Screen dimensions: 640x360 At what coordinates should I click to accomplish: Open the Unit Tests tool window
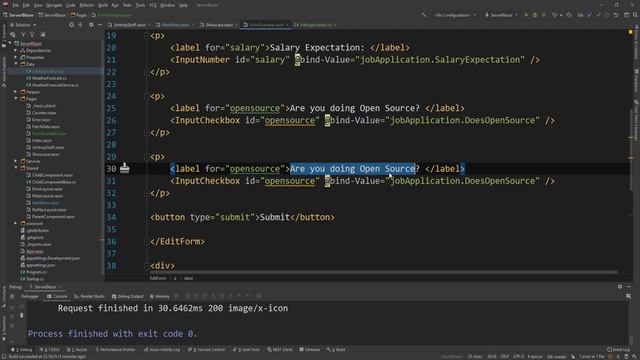[x=247, y=350]
